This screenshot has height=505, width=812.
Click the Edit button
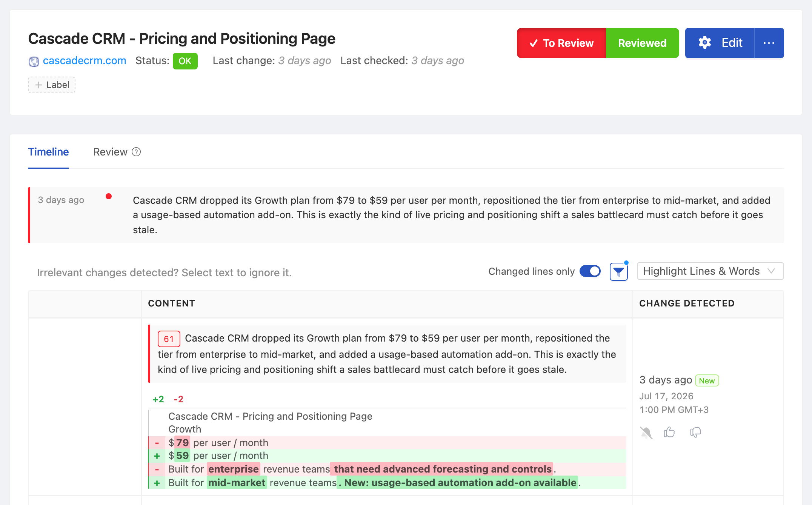point(720,43)
